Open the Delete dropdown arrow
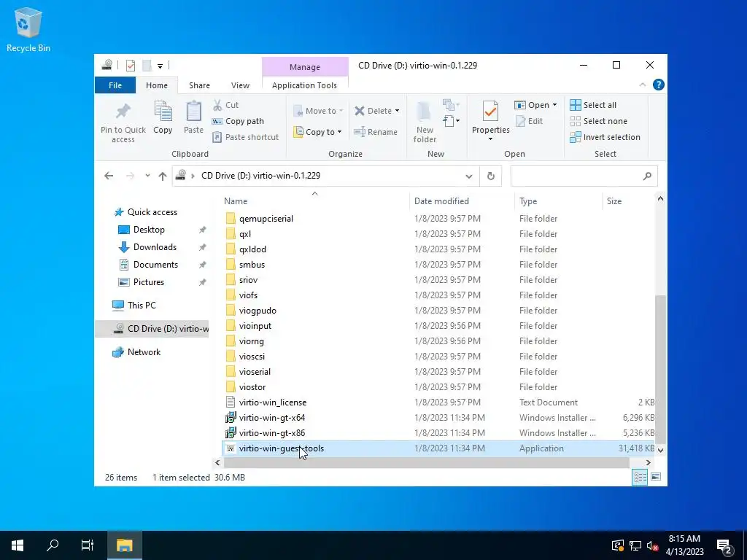The height and width of the screenshot is (560, 747). tap(397, 111)
